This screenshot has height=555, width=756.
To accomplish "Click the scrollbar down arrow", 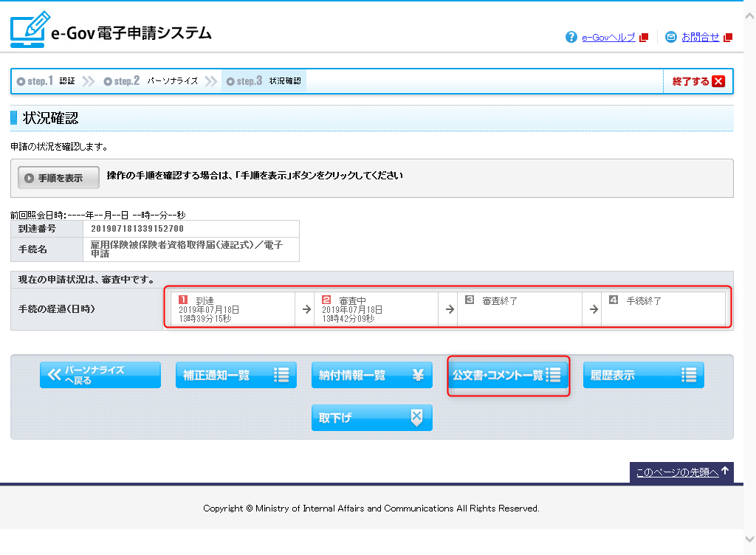I will [749, 540].
